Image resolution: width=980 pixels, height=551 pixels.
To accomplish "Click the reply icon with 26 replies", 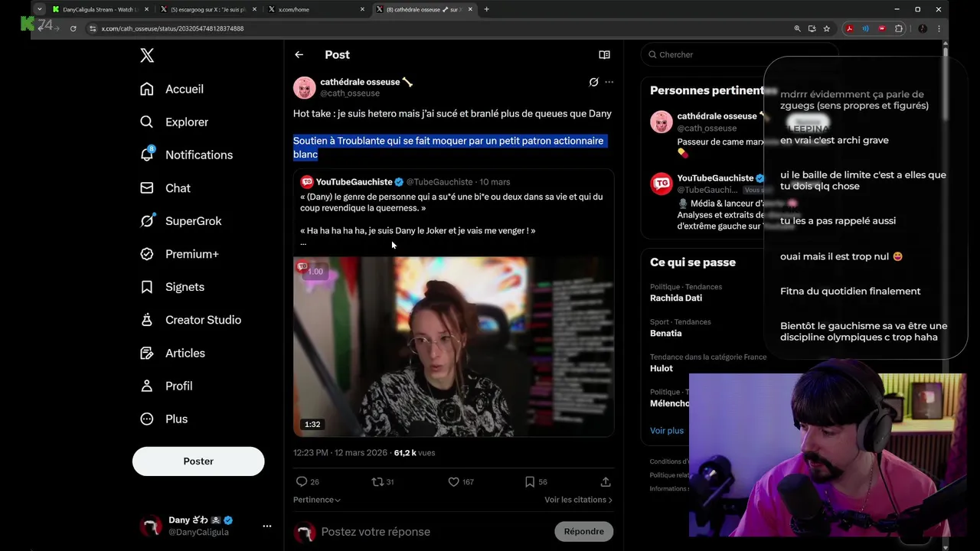I will click(308, 481).
